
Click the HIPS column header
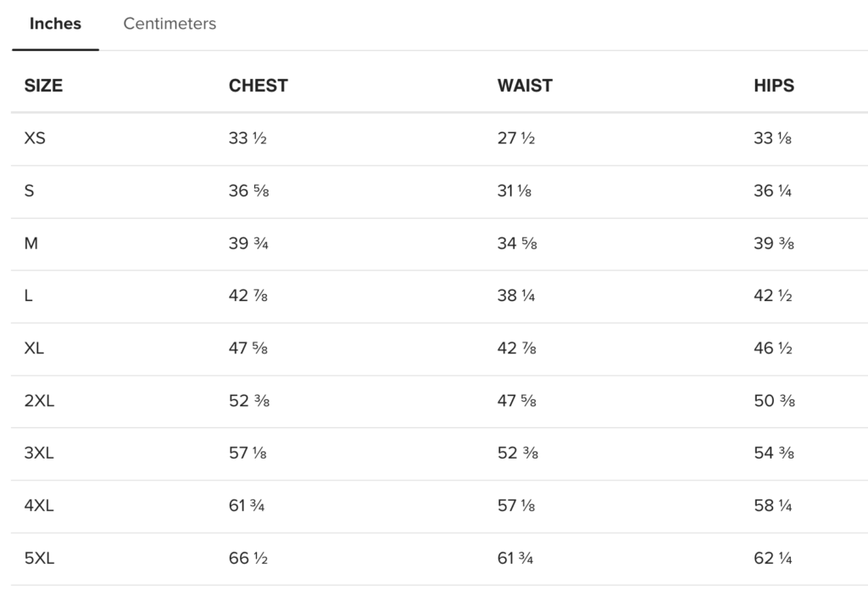coord(774,86)
